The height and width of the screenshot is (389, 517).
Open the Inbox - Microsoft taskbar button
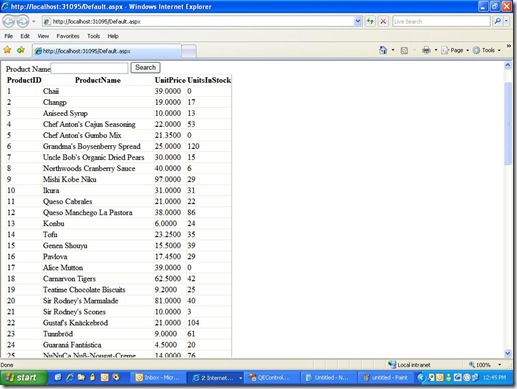[x=158, y=378]
